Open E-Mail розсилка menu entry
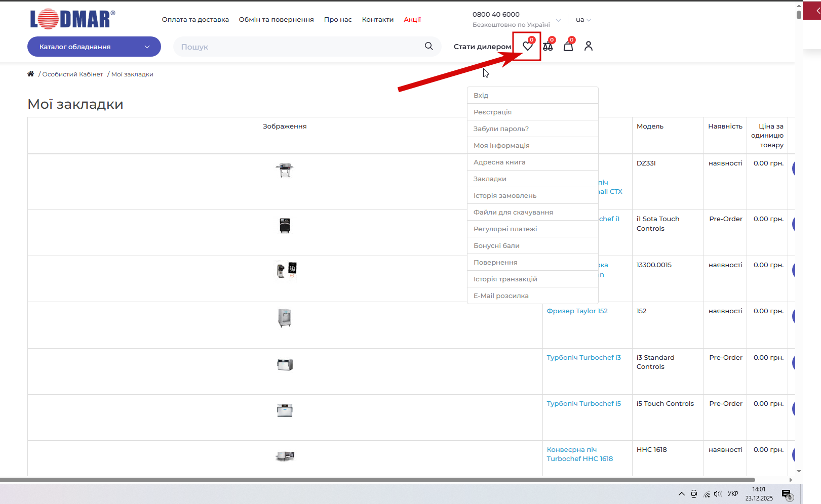821x504 pixels. pos(533,296)
